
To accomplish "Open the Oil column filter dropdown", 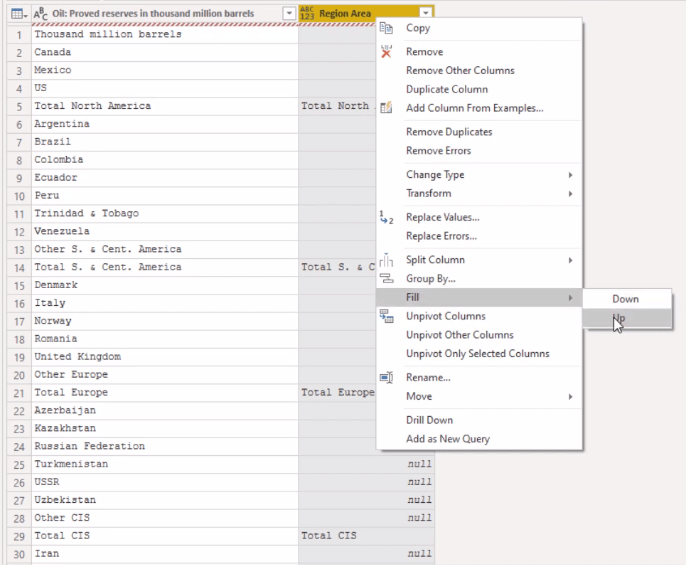I will point(289,14).
